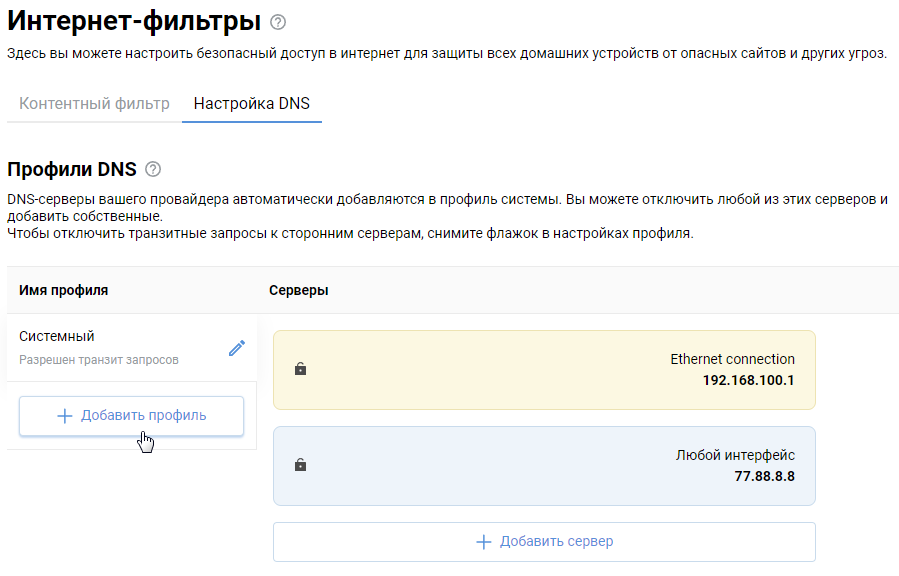
Task: Click the Разрешен транзит запросов status text
Action: (99, 359)
